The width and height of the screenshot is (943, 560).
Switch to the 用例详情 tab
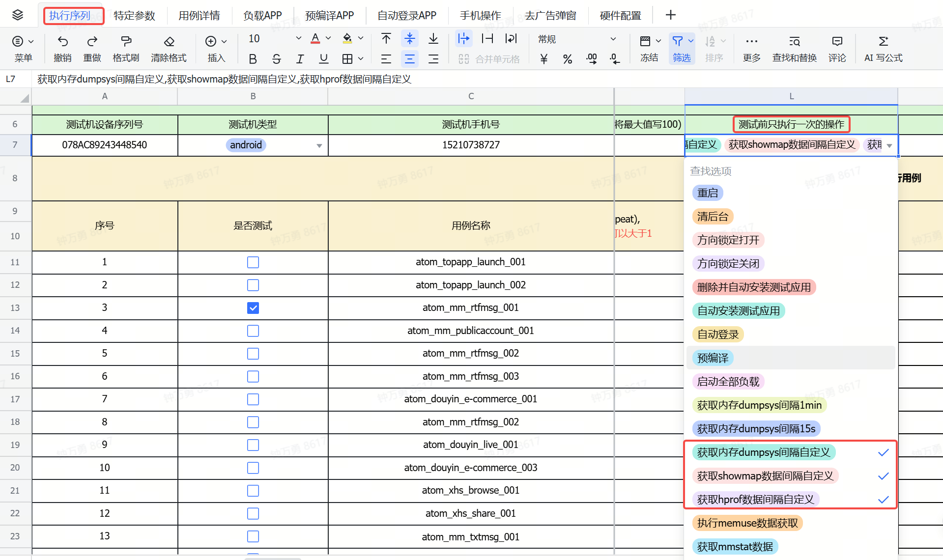(199, 16)
